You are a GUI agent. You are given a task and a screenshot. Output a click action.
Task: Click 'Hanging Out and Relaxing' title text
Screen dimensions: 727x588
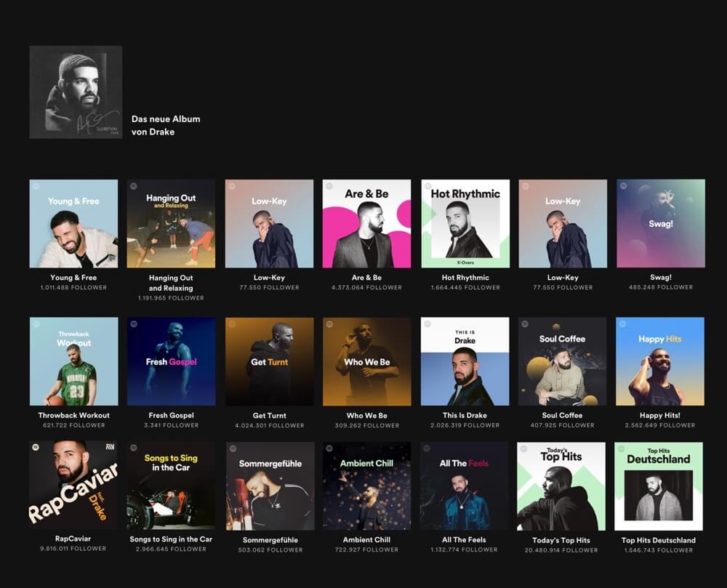coord(171,283)
